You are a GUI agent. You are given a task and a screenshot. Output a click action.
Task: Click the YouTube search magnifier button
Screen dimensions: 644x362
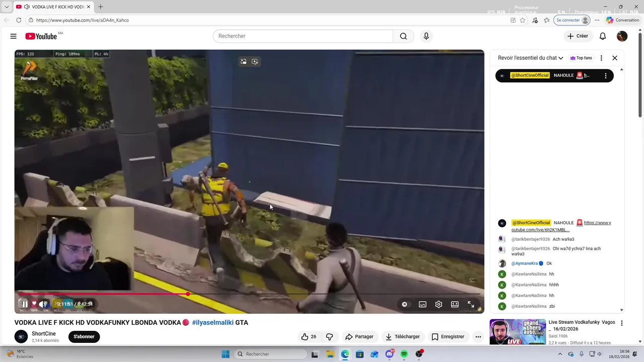point(404,36)
